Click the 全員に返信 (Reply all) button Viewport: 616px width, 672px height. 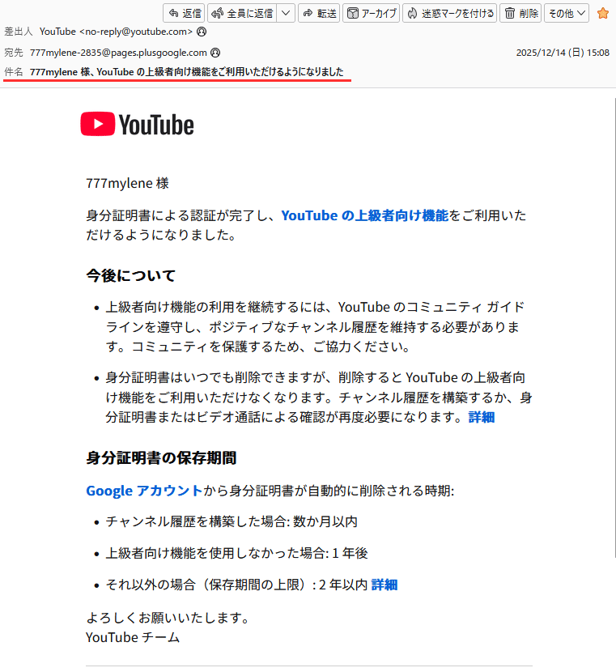[242, 13]
